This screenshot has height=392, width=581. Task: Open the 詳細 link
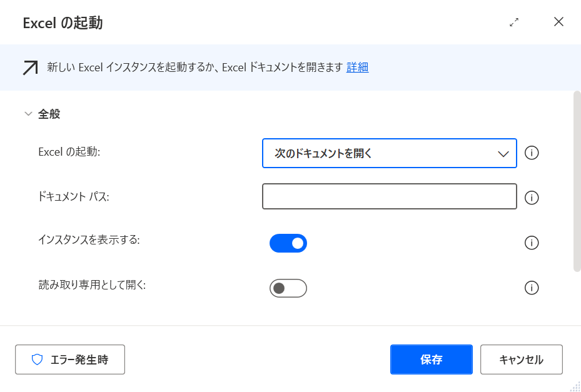coord(357,68)
